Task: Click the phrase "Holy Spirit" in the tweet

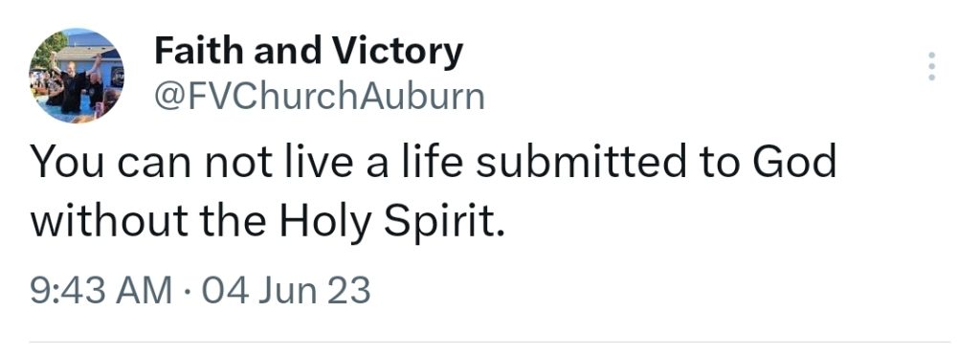Action: (391, 221)
